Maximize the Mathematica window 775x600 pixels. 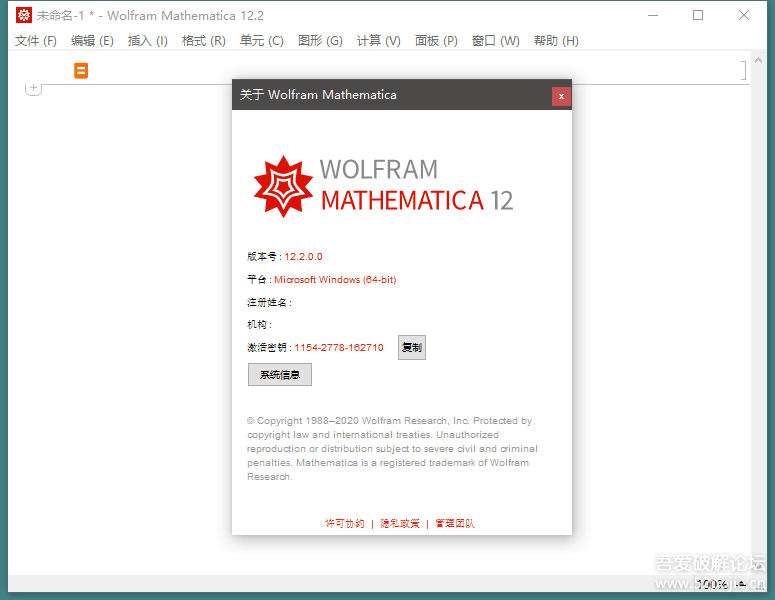click(x=698, y=15)
